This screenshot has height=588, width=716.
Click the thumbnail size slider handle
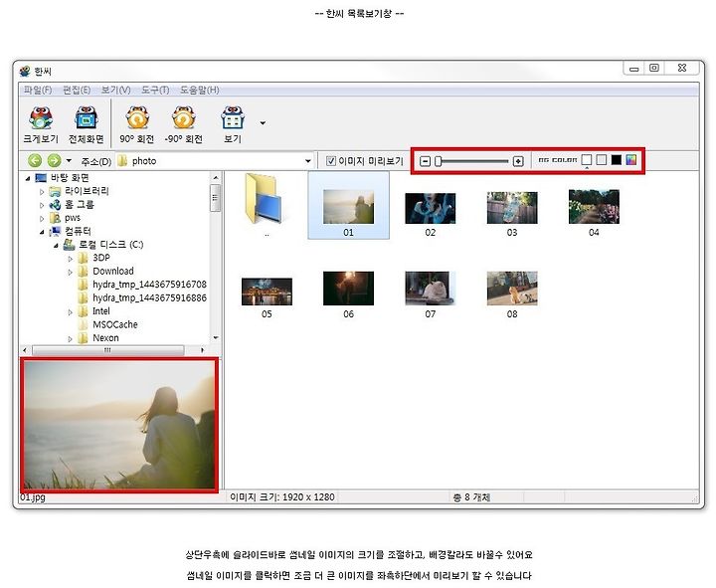tap(438, 161)
